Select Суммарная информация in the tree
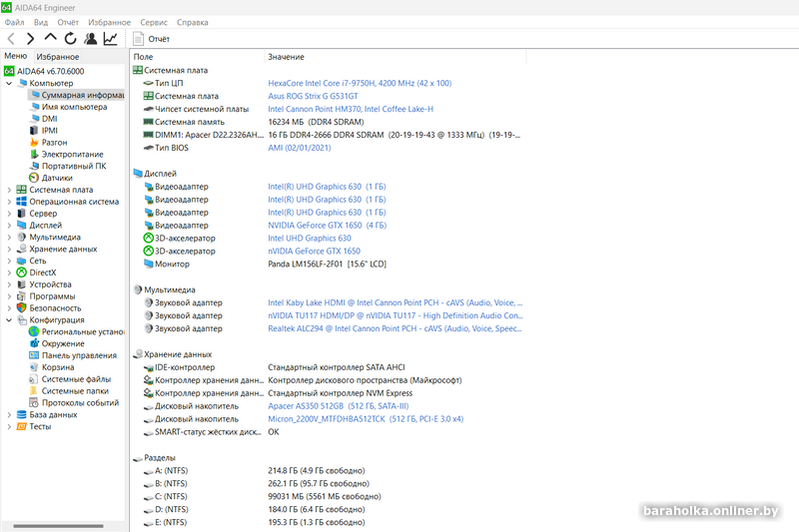Screen dimensions: 799x532 (77, 95)
